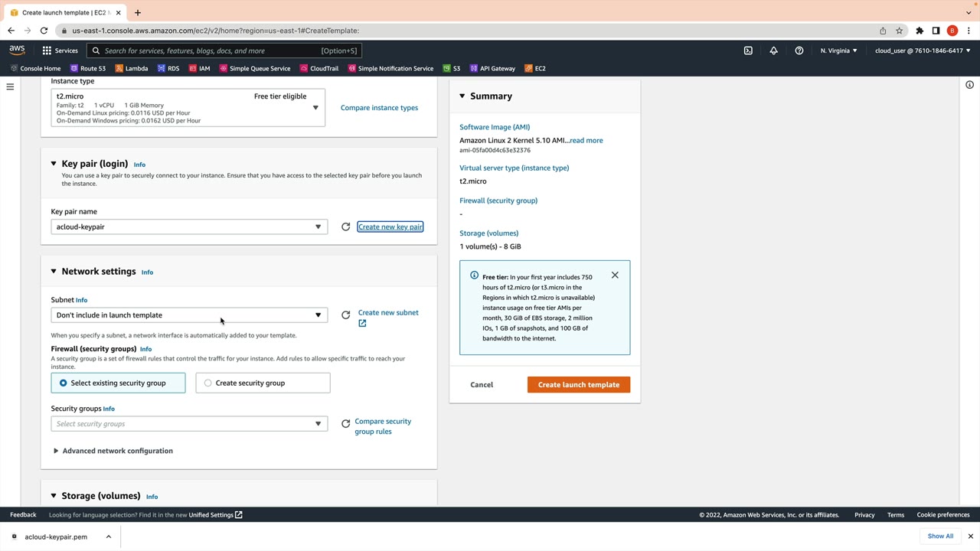Open the Select security groups dropdown

pos(189,424)
